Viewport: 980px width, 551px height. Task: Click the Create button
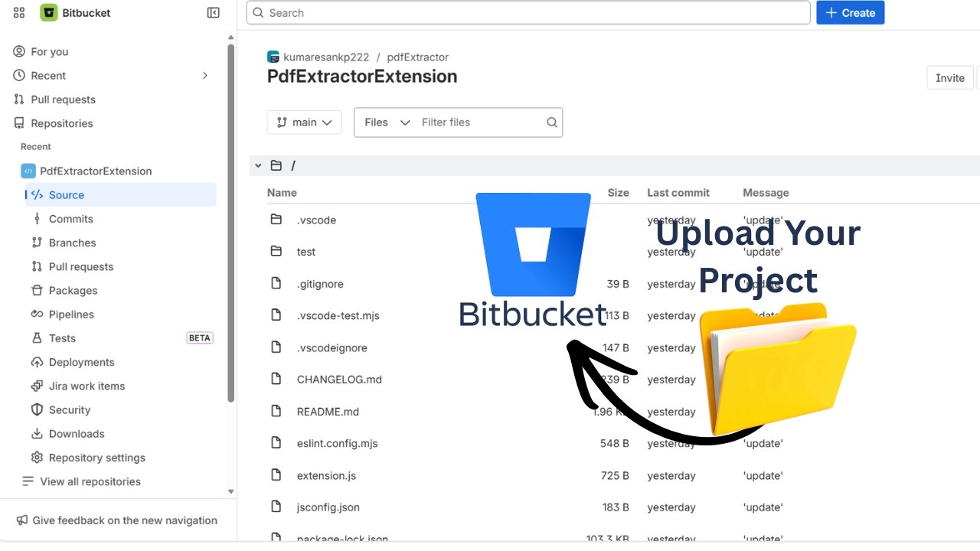click(x=850, y=12)
